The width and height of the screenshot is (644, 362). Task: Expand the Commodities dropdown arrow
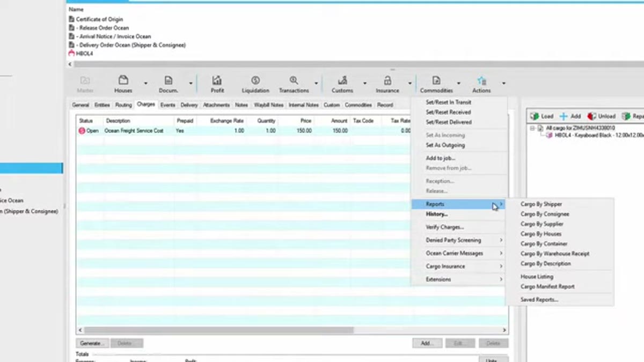458,83
